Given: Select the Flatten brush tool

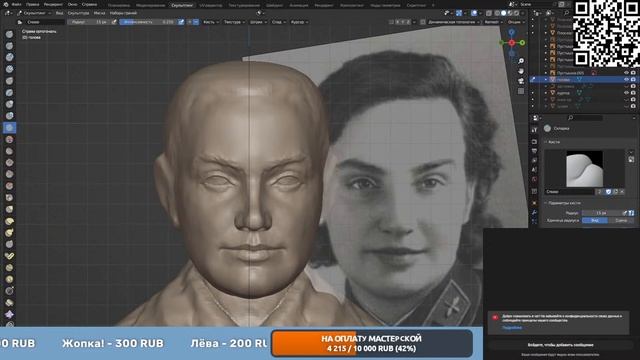Looking at the screenshot, I should pyautogui.click(x=9, y=151).
